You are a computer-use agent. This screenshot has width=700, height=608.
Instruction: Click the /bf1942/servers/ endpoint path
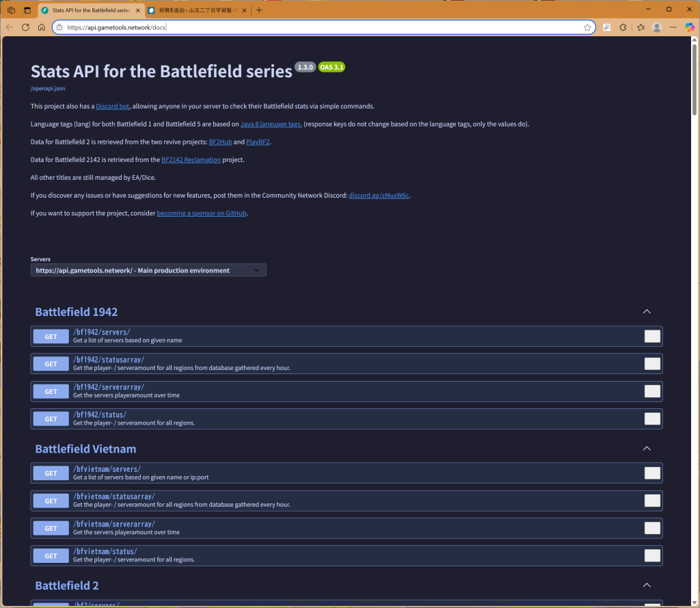point(101,332)
